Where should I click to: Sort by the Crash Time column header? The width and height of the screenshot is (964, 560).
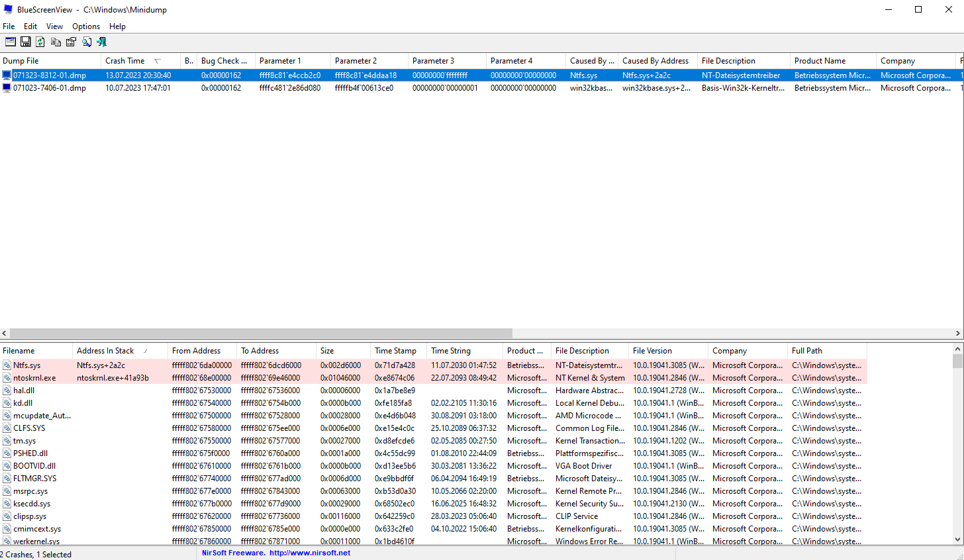pyautogui.click(x=141, y=61)
